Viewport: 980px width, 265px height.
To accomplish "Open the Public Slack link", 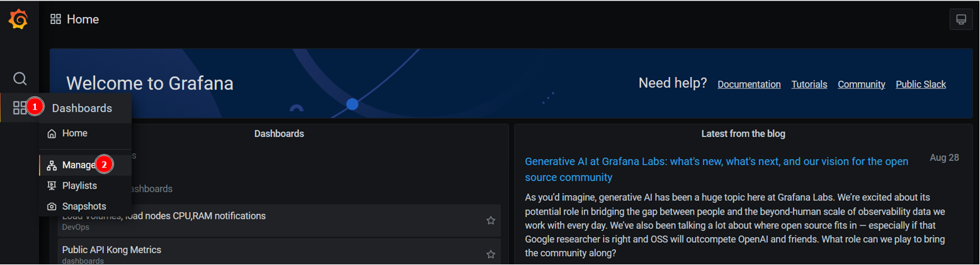I will pyautogui.click(x=921, y=85).
